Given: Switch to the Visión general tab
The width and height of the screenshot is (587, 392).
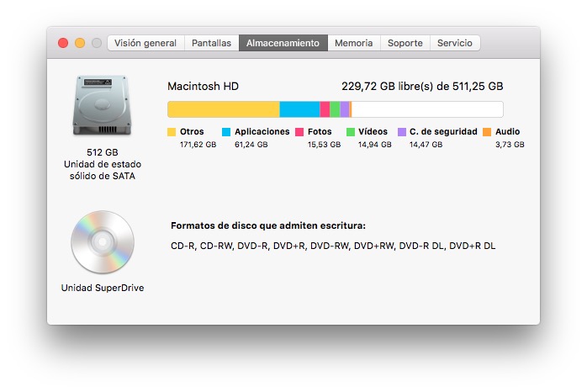Looking at the screenshot, I should (x=145, y=43).
